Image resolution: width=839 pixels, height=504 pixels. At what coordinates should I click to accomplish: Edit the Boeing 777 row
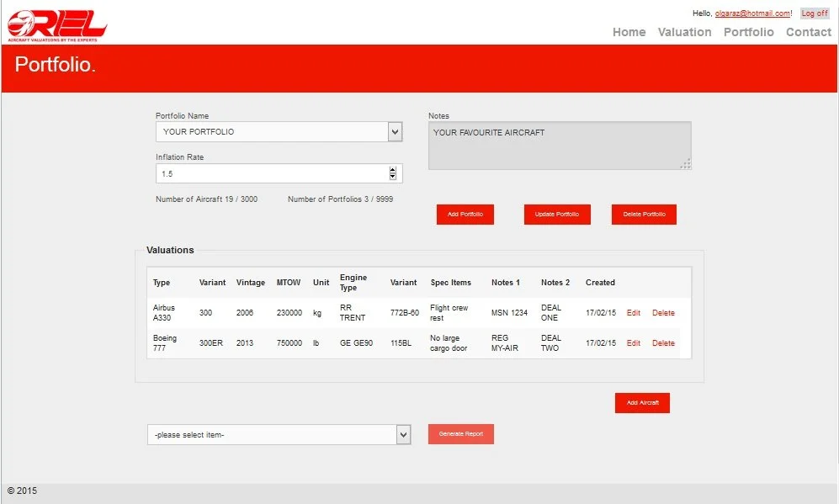[634, 343]
